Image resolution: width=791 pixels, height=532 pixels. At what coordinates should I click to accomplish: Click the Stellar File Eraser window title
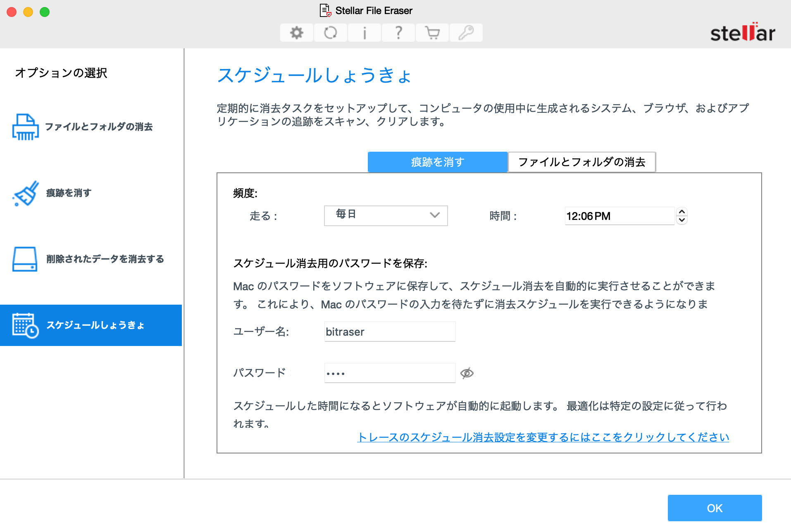[374, 11]
